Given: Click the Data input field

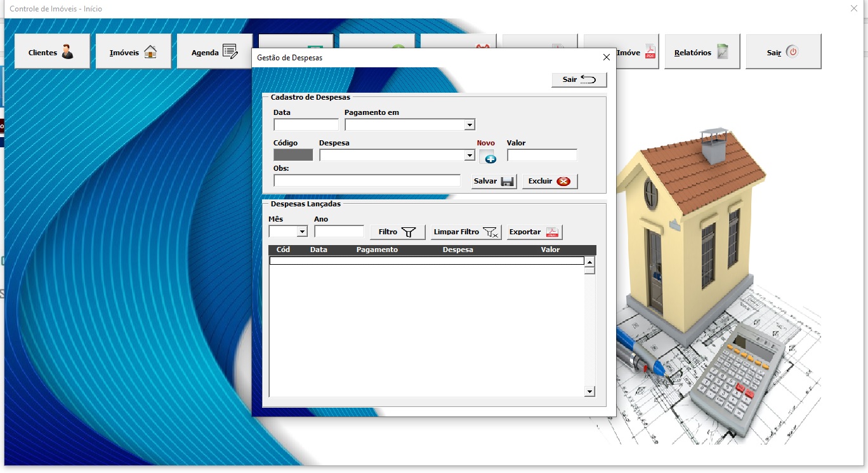Looking at the screenshot, I should coord(306,124).
